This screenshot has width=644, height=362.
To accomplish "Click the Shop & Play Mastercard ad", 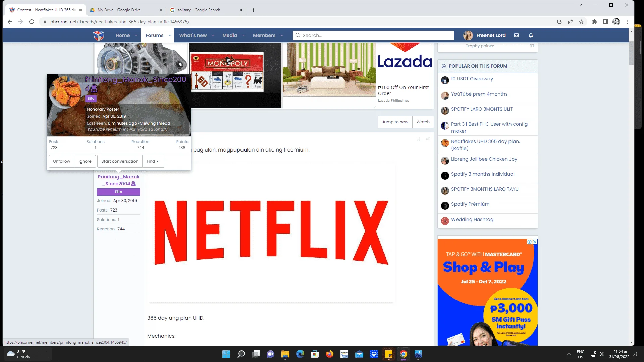I will pos(487,292).
